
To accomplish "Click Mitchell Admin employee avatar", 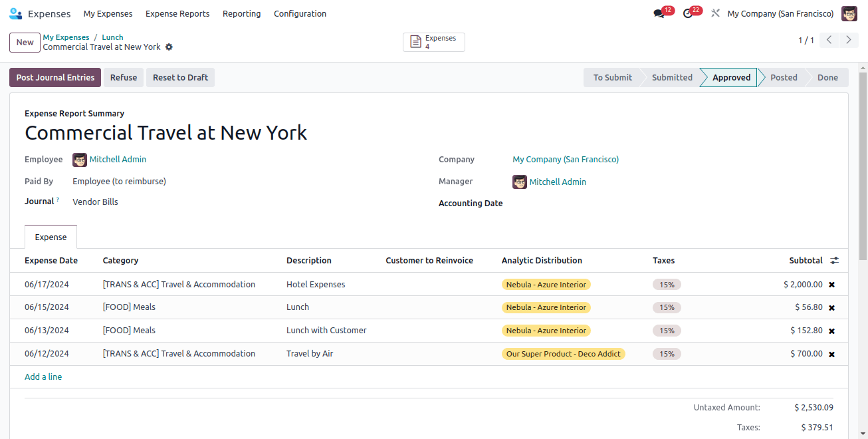I will point(80,160).
